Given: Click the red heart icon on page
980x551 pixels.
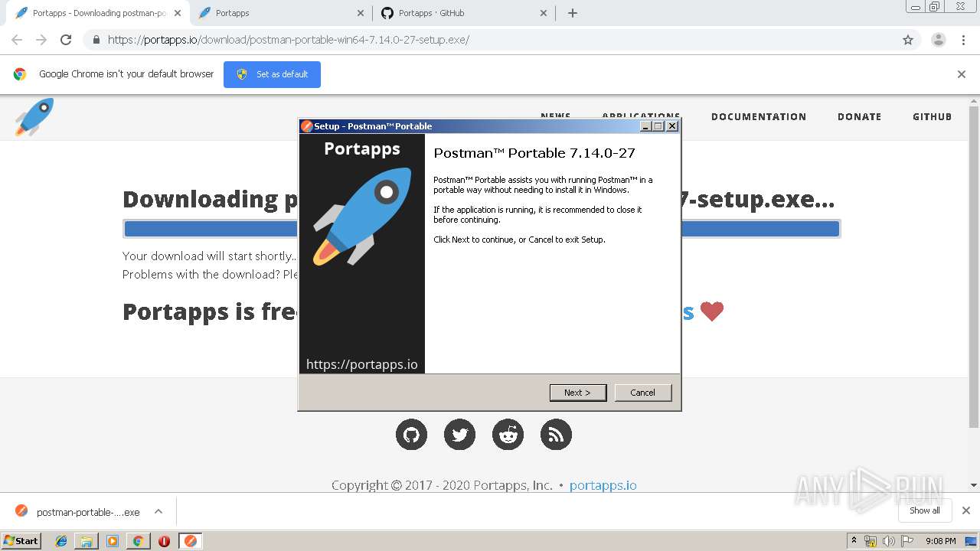Looking at the screenshot, I should click(712, 311).
